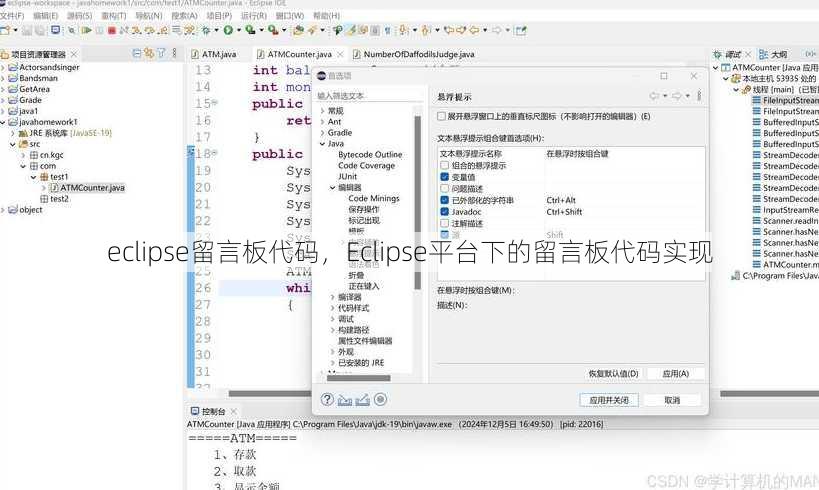Click the forward arrow in preferences page header
Viewport: 819px width, 490px height.
click(x=676, y=96)
